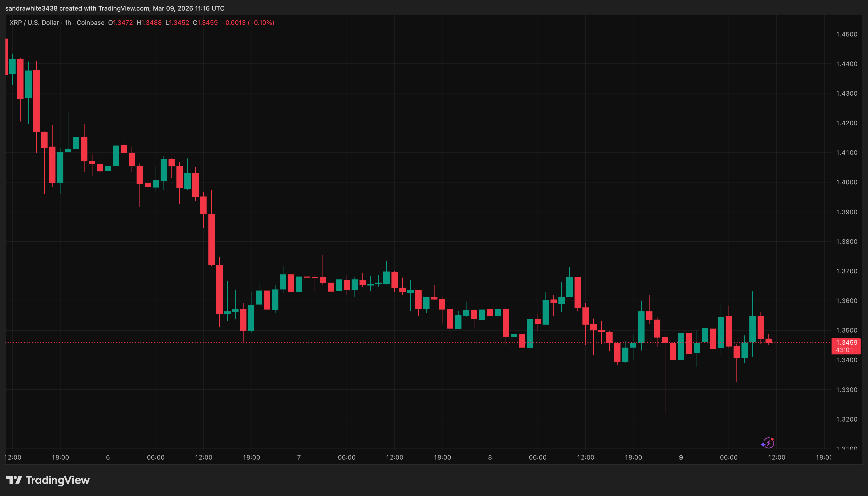868x496 pixels.
Task: Click the 1.3700 price axis label
Action: click(x=847, y=271)
